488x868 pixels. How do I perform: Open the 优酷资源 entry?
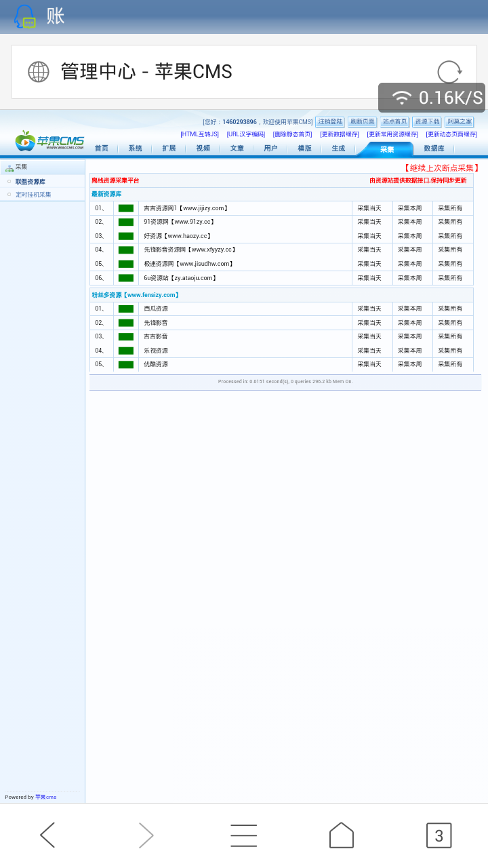(x=156, y=364)
